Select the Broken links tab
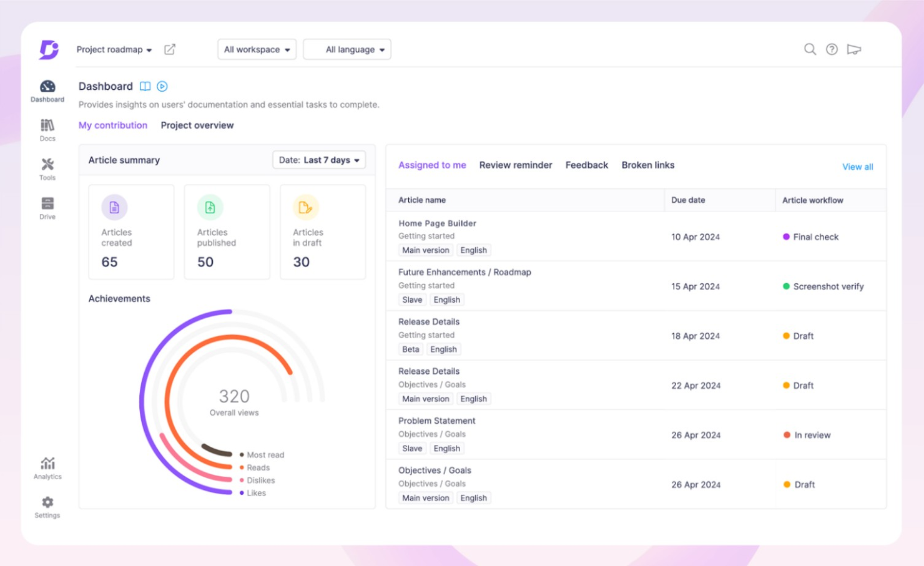The image size is (924, 566). point(648,165)
